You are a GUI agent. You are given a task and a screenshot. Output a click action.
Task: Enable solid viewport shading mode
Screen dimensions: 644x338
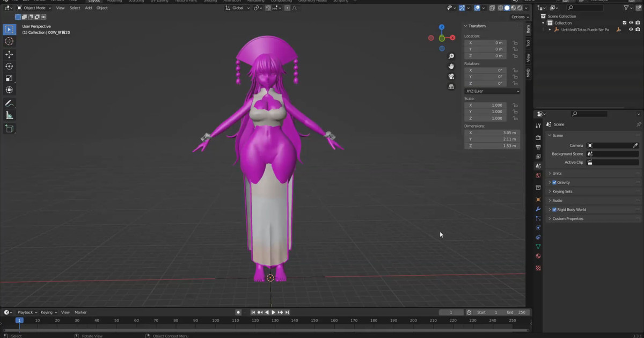[x=507, y=8]
